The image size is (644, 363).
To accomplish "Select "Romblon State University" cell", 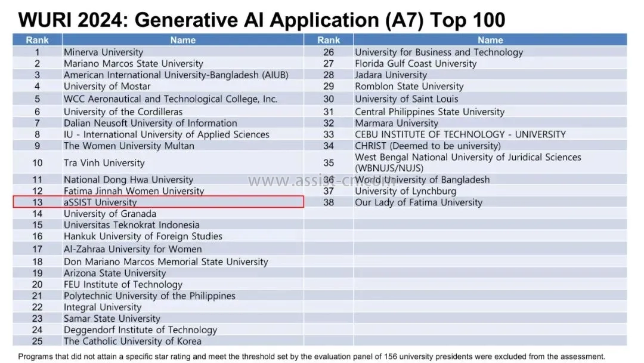I will (x=409, y=87).
